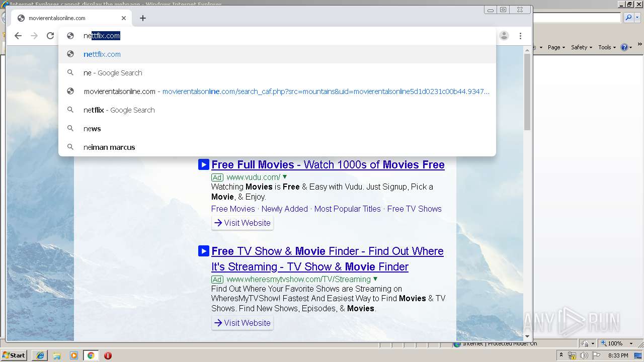Click the IE security lock status dropdown
Image resolution: width=644 pixels, height=362 pixels.
[x=588, y=343]
